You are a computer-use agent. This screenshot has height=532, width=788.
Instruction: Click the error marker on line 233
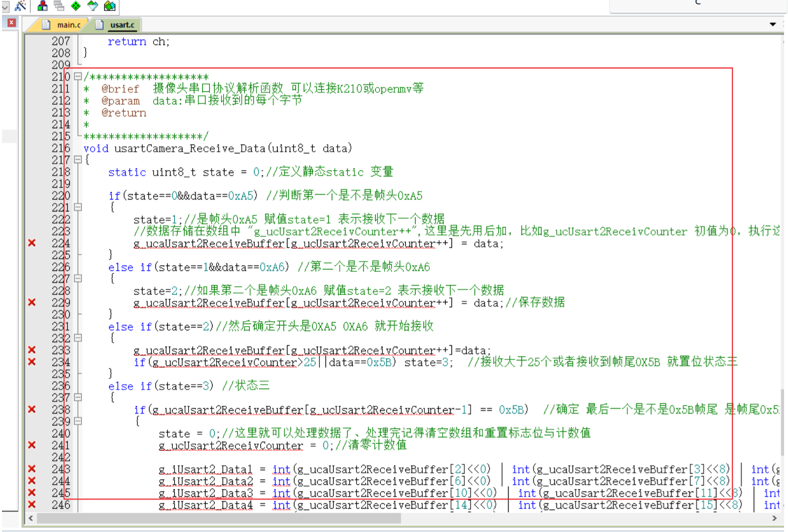[x=32, y=350]
